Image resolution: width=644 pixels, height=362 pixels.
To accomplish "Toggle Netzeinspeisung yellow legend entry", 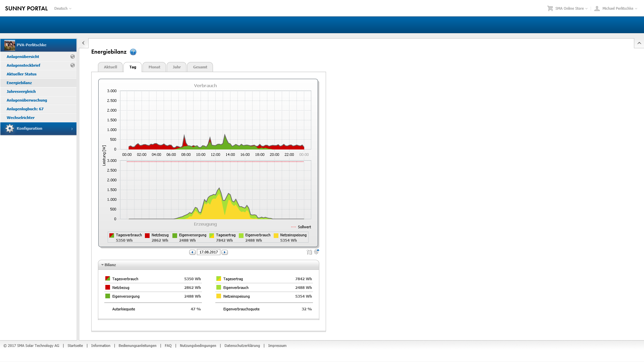I will point(276,236).
